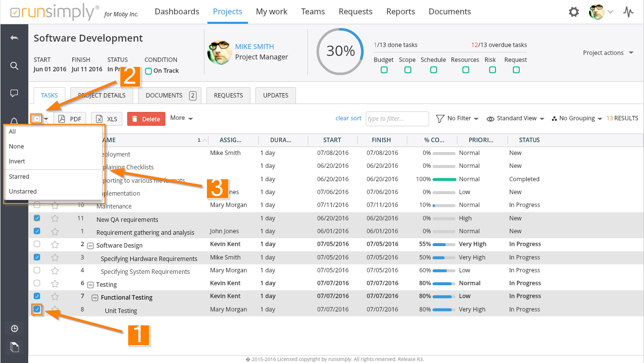Uncheck the Unit Testing checkbox
The width and height of the screenshot is (644, 363).
37,310
